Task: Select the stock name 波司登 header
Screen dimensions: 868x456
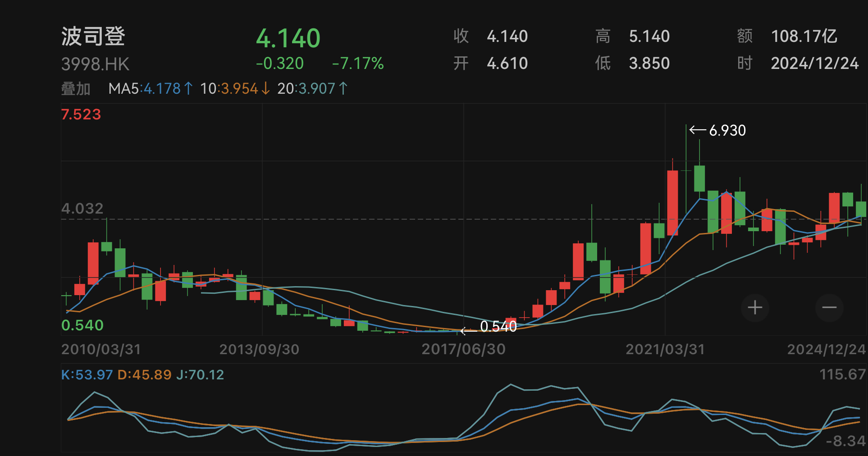Action: pyautogui.click(x=95, y=36)
